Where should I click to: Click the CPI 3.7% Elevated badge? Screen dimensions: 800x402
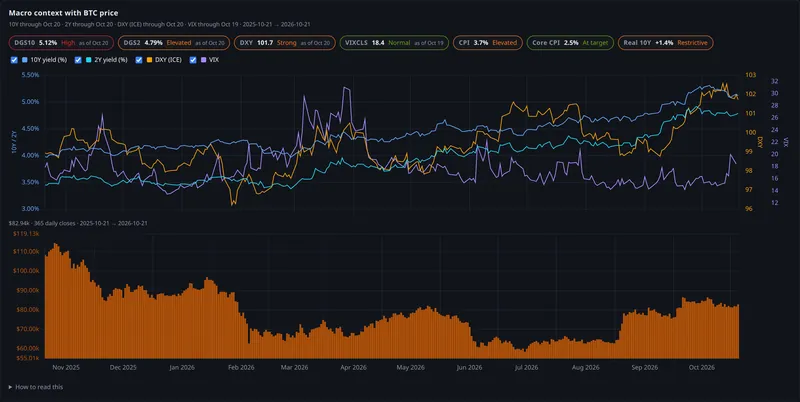tap(488, 43)
